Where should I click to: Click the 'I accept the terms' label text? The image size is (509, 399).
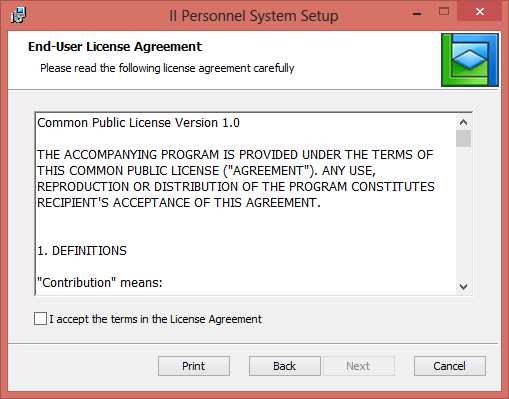tap(156, 319)
